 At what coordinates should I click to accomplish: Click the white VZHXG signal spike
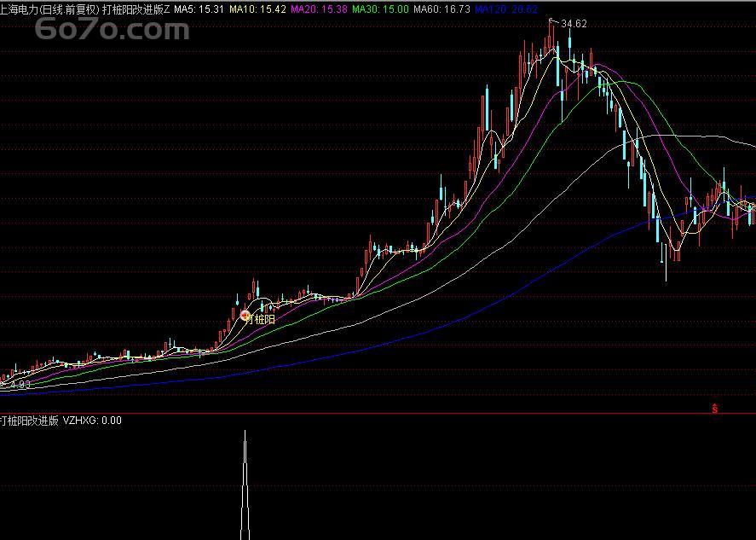pyautogui.click(x=245, y=485)
